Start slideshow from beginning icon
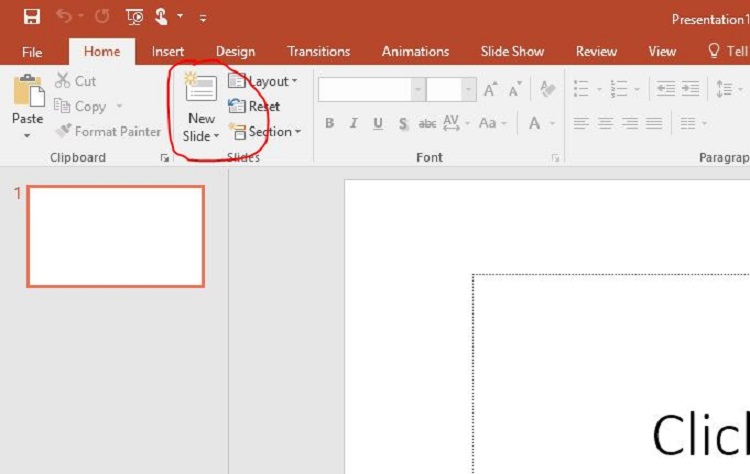The image size is (750, 474). click(x=134, y=17)
